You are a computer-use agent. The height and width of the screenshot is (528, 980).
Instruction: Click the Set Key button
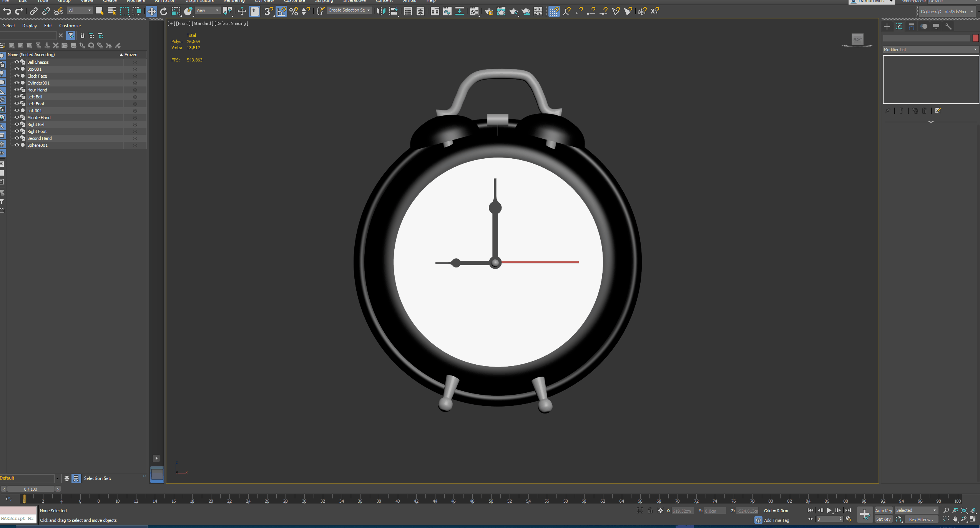(884, 519)
